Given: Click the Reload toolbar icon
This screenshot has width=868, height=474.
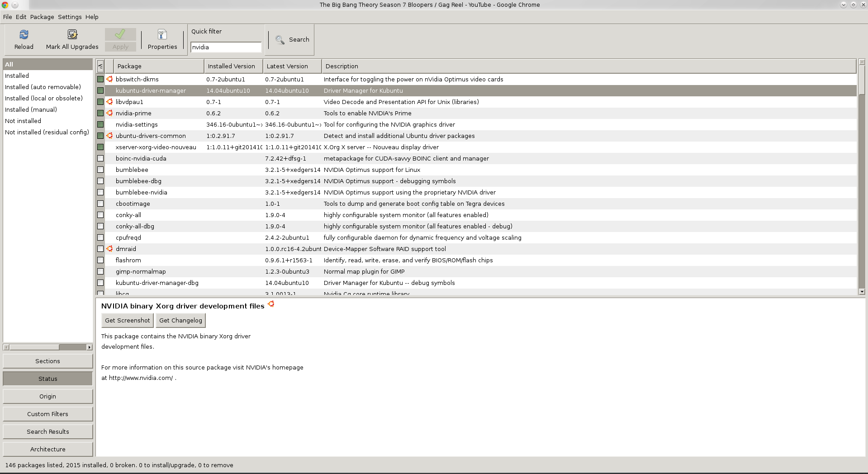Looking at the screenshot, I should pos(24,34).
